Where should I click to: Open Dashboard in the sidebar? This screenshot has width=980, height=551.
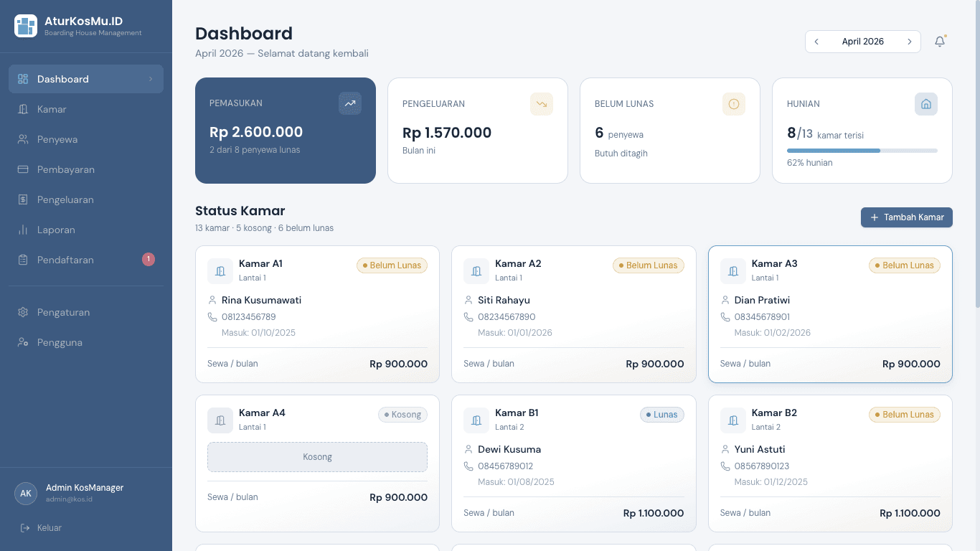86,79
